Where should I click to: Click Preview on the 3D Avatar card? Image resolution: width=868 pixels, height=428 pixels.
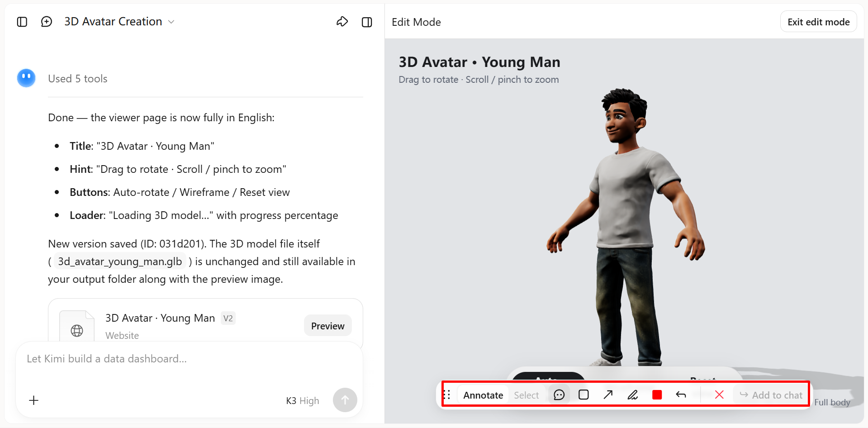coord(328,326)
